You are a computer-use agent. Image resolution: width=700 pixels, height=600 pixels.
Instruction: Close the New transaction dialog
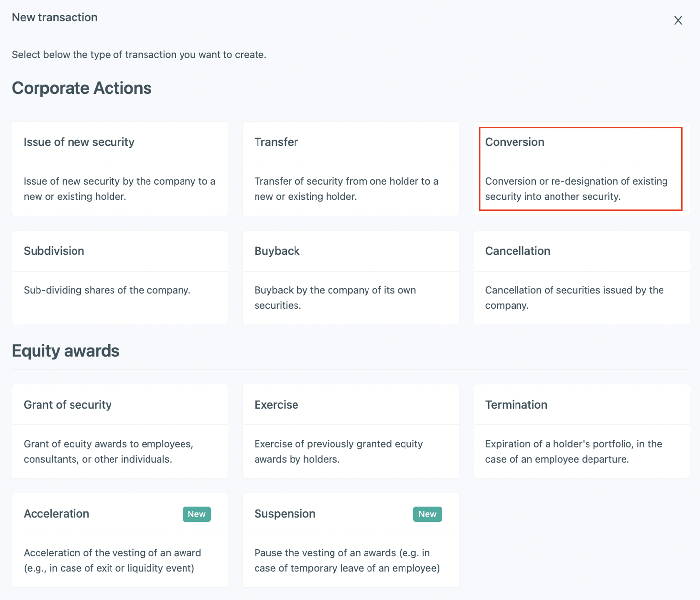coord(678,20)
